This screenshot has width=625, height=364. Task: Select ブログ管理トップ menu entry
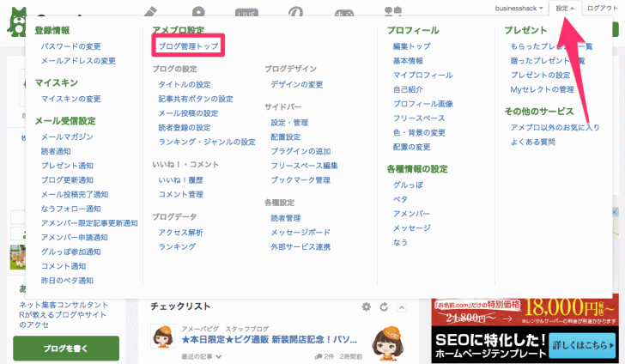[x=188, y=45]
